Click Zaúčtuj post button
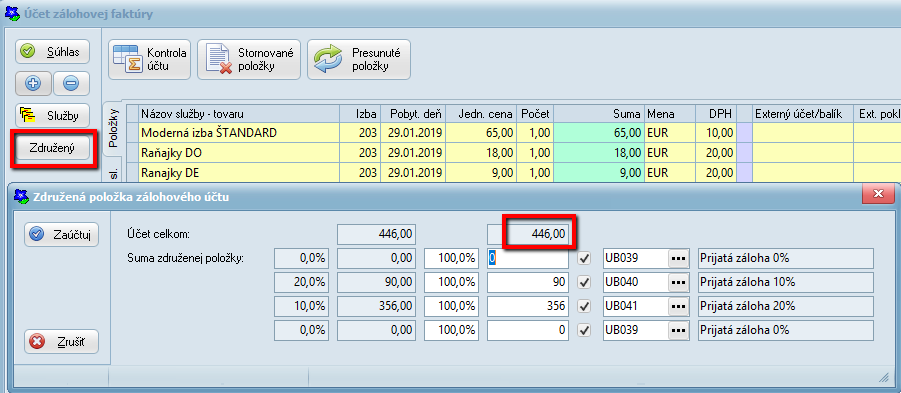901x393 pixels. (x=61, y=235)
